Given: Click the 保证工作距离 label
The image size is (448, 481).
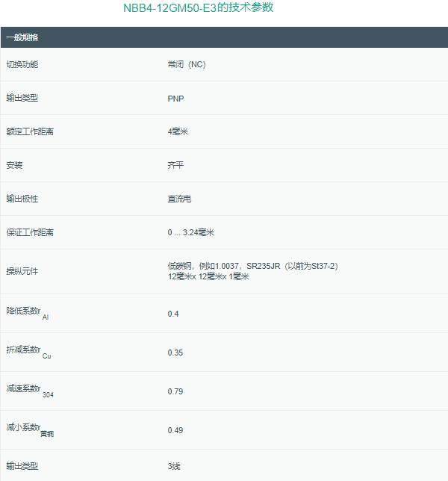Looking at the screenshot, I should (x=30, y=232).
